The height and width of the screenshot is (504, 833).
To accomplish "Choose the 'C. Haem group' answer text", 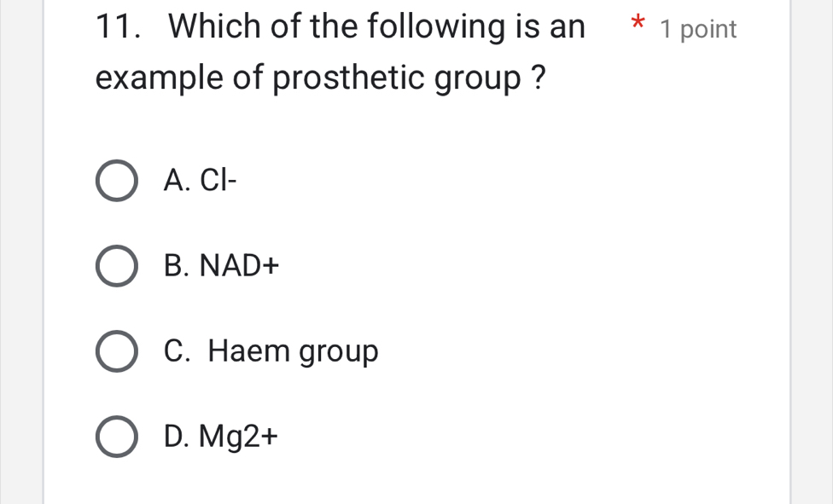I will (x=270, y=351).
